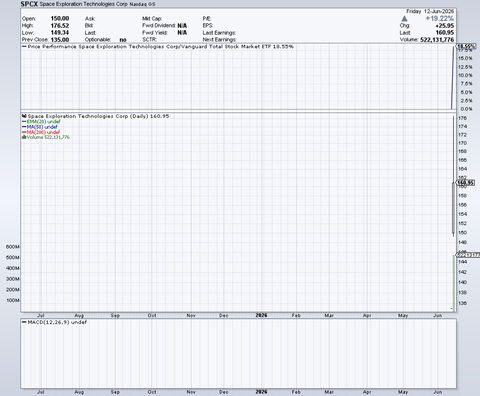
Task: Click the May label under the MACD panel
Action: (x=403, y=392)
